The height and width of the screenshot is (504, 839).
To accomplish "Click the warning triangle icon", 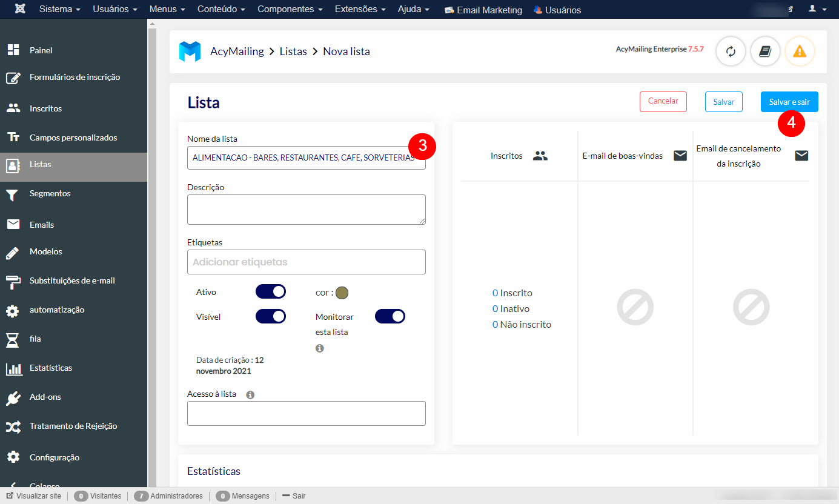I will pos(800,51).
